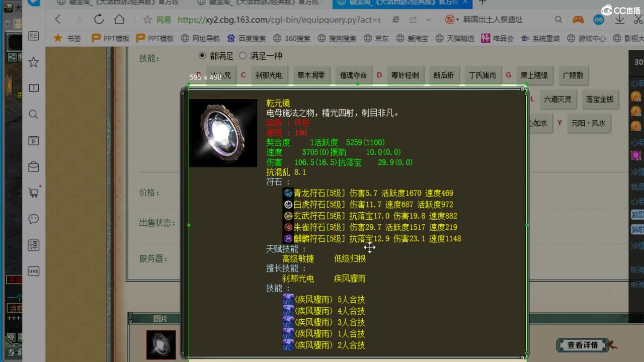This screenshot has height=362, width=644.
Task: Select the 落宝金钱 skill button
Action: 600,99
